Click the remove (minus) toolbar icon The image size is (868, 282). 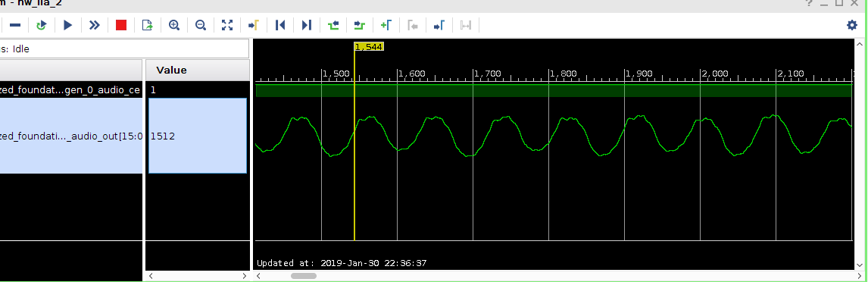tap(15, 25)
